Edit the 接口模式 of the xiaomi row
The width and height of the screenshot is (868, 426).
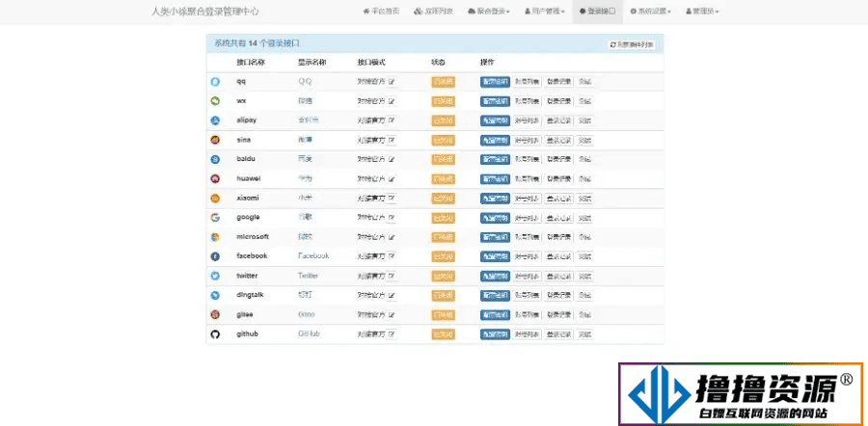pyautogui.click(x=392, y=199)
